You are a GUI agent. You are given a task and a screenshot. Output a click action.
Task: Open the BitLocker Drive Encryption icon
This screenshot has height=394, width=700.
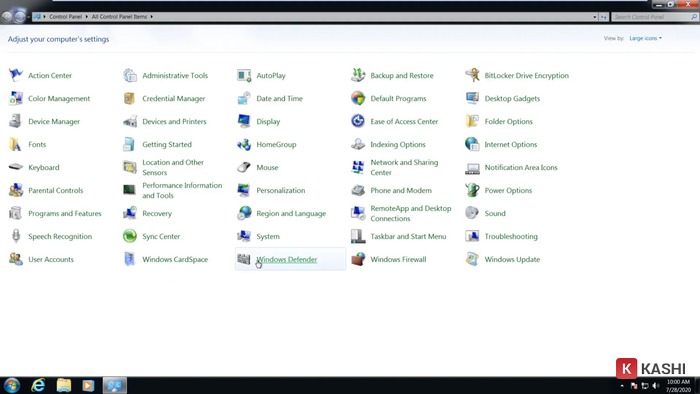[472, 75]
